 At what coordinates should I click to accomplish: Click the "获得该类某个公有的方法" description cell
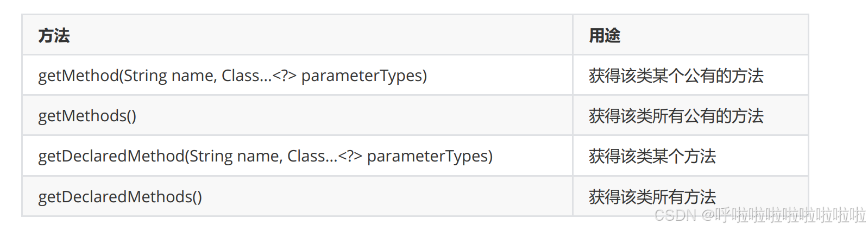click(676, 76)
